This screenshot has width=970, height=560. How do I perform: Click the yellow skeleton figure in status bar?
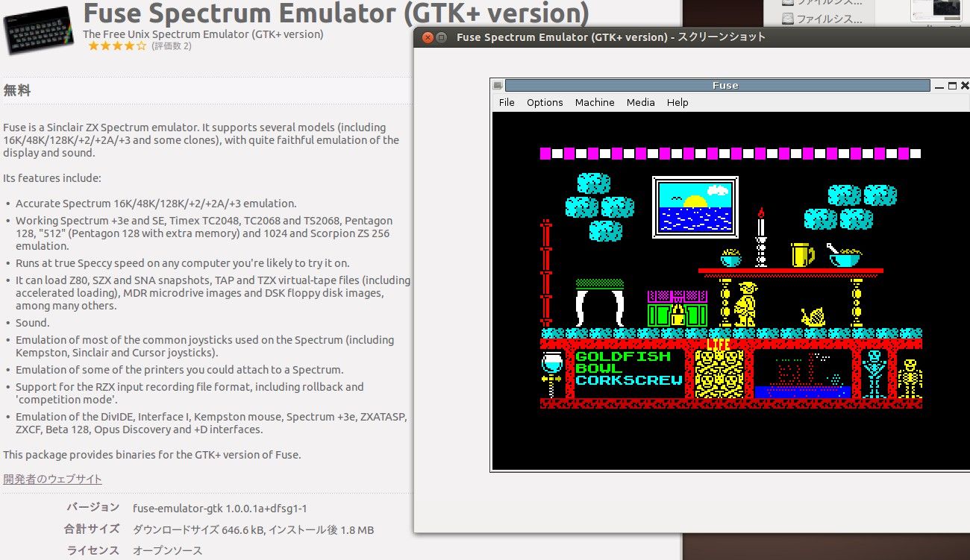pos(909,379)
